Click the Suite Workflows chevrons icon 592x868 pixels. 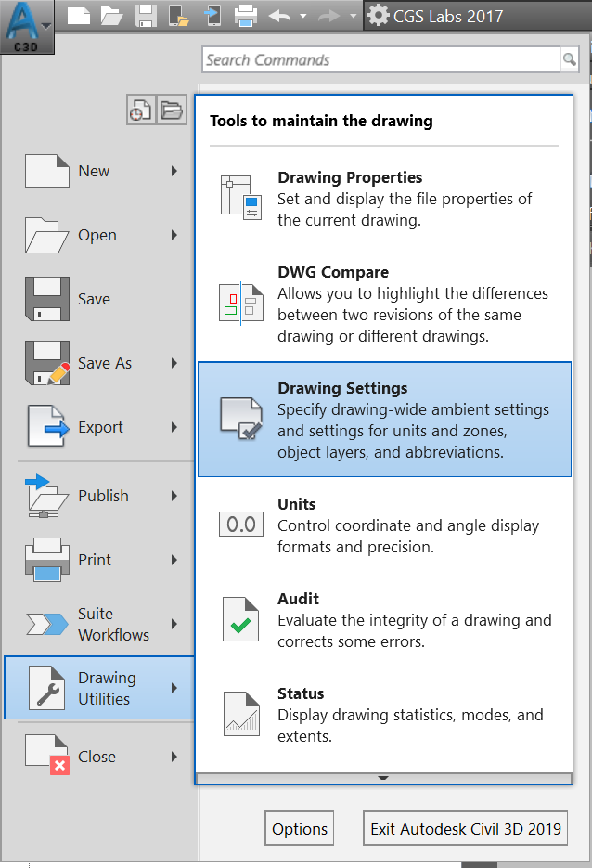tap(47, 624)
